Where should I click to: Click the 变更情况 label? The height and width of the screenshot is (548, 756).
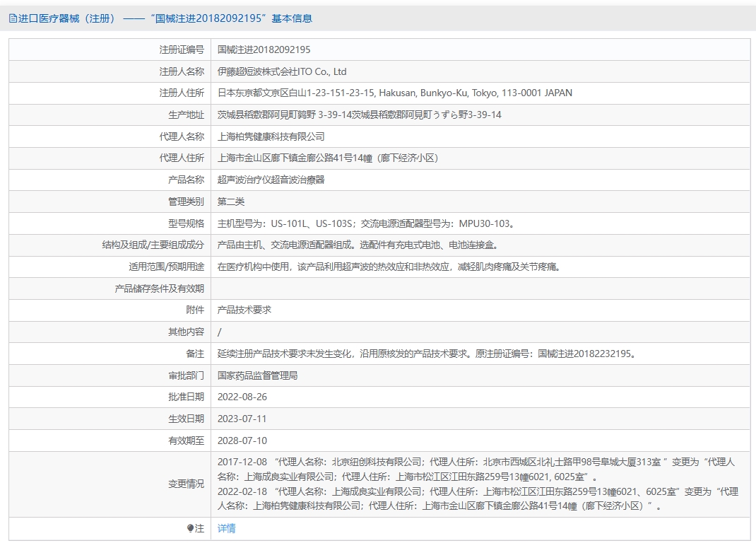click(x=186, y=484)
